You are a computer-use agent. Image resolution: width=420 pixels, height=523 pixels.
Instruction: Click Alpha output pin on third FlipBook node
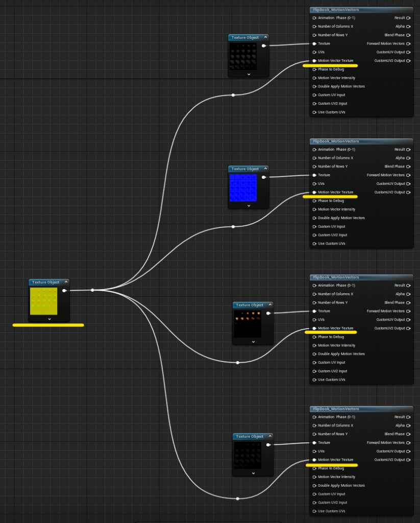[x=408, y=294]
